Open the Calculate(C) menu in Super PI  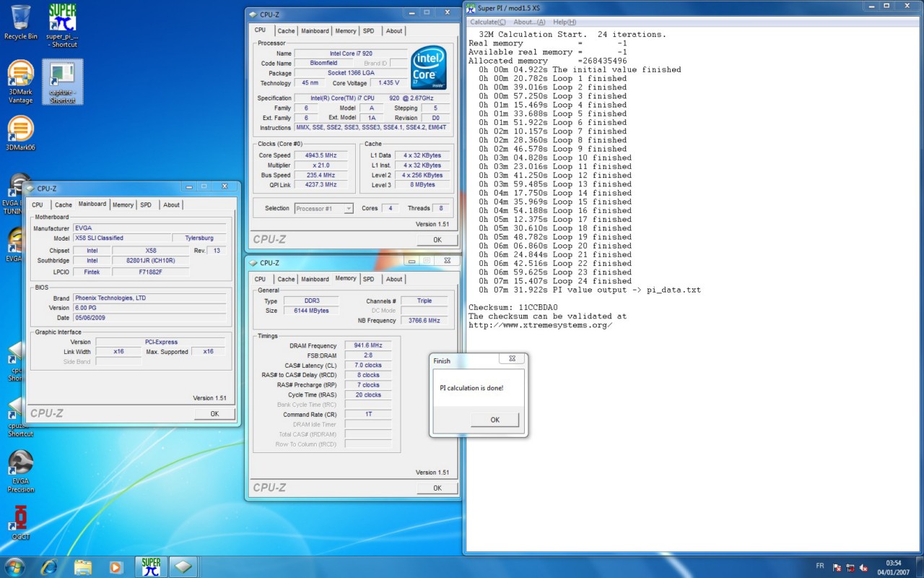(488, 22)
